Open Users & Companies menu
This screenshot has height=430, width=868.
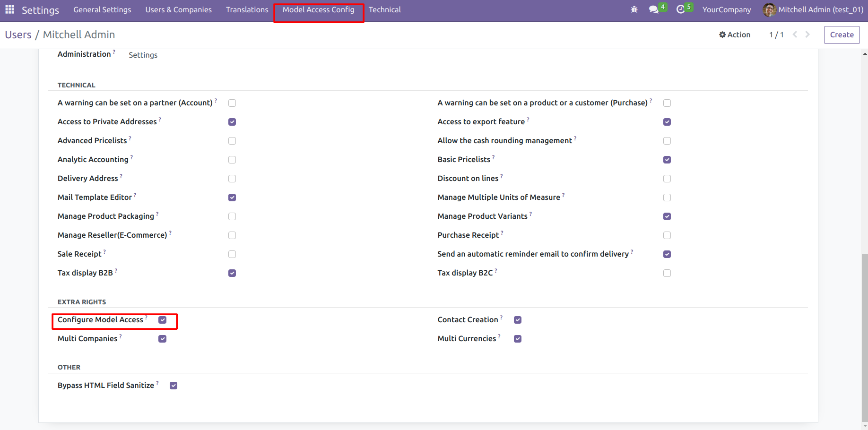tap(178, 9)
